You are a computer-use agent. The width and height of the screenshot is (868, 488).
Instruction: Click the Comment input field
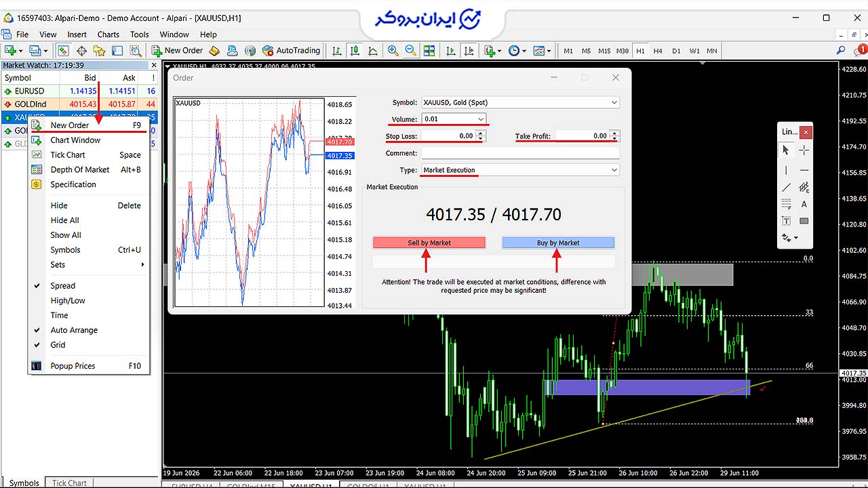click(x=521, y=153)
